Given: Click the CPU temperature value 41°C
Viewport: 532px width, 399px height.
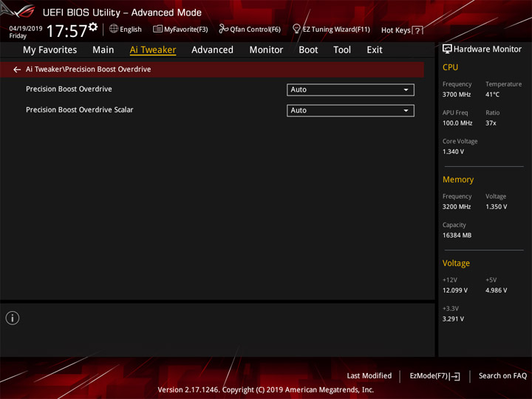Looking at the screenshot, I should pyautogui.click(x=492, y=95).
